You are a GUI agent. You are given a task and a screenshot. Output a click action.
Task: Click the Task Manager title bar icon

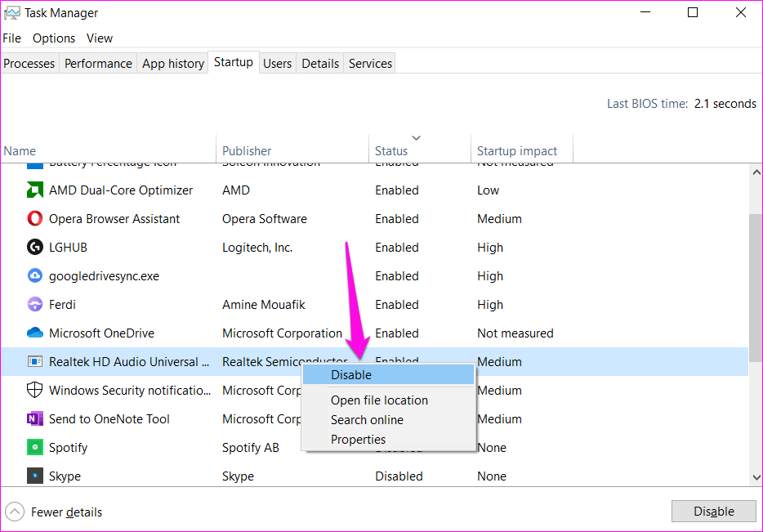(x=11, y=13)
